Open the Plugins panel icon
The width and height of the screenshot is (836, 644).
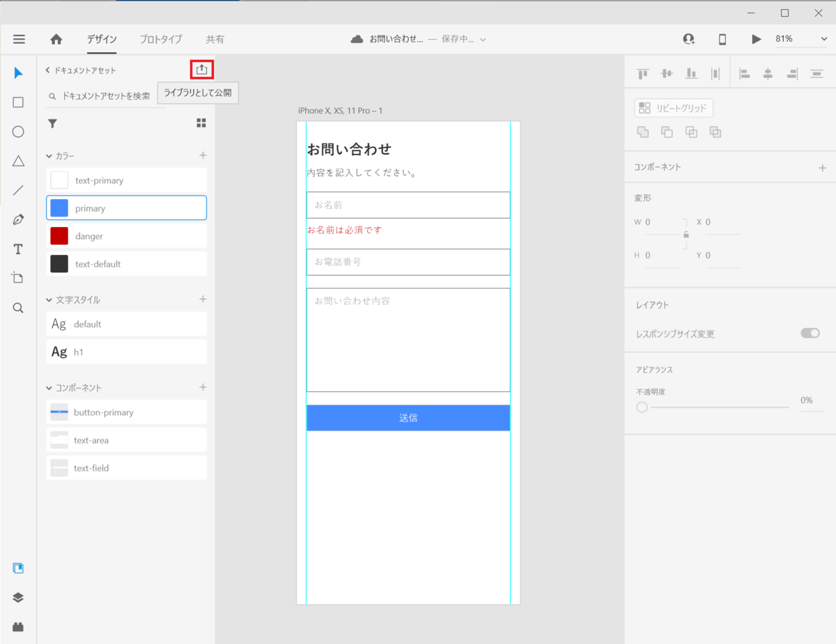click(19, 627)
